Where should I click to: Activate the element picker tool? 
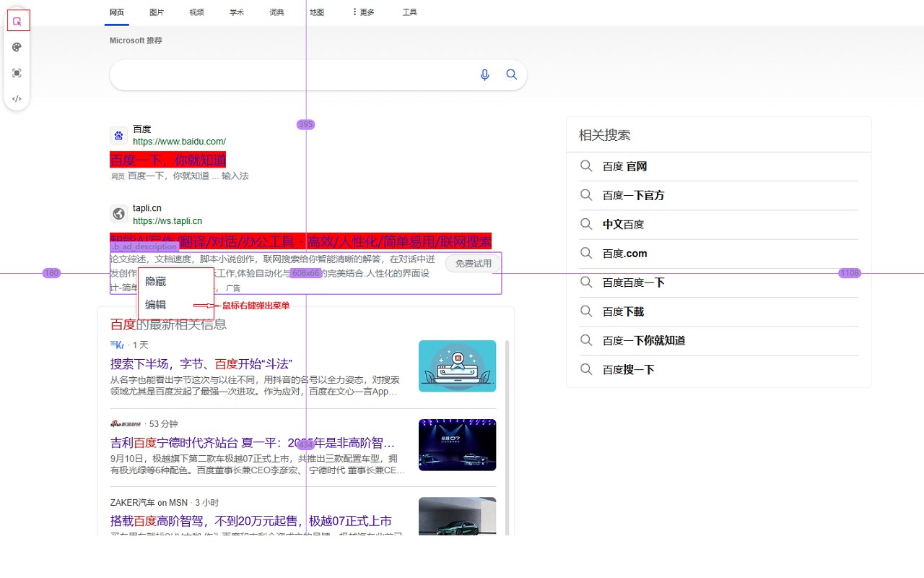pyautogui.click(x=18, y=21)
